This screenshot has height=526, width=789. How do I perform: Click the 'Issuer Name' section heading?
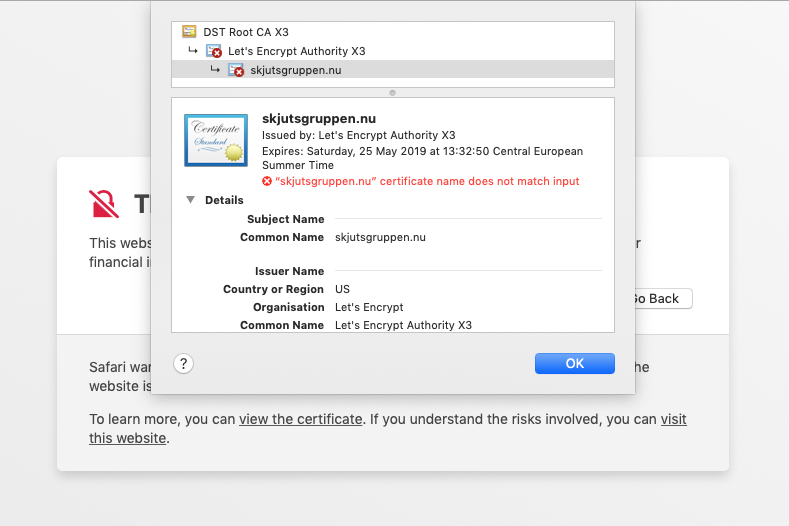click(289, 271)
